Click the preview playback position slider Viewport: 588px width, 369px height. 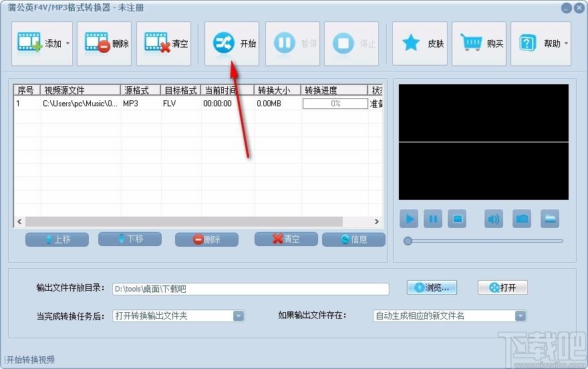point(483,241)
